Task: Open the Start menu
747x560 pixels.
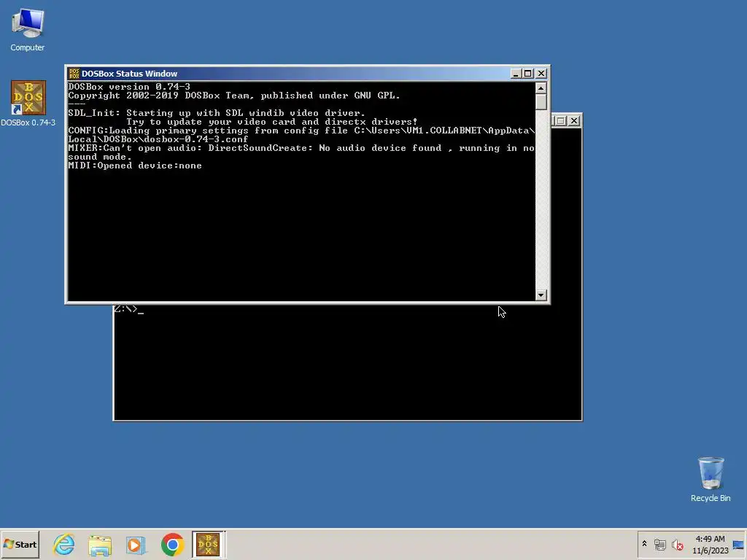Action: 20,544
